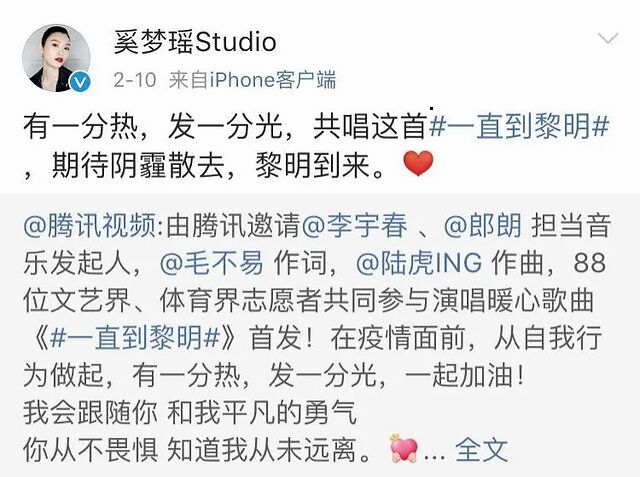Image resolution: width=640 pixels, height=477 pixels.
Task: Open the 奚梦瑶Studio username
Action: [195, 42]
